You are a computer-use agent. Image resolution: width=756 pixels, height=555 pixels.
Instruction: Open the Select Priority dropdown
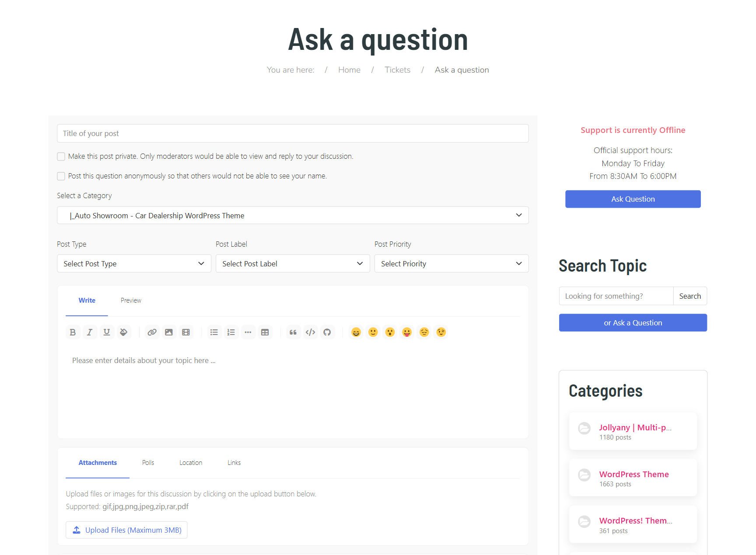[x=451, y=264]
